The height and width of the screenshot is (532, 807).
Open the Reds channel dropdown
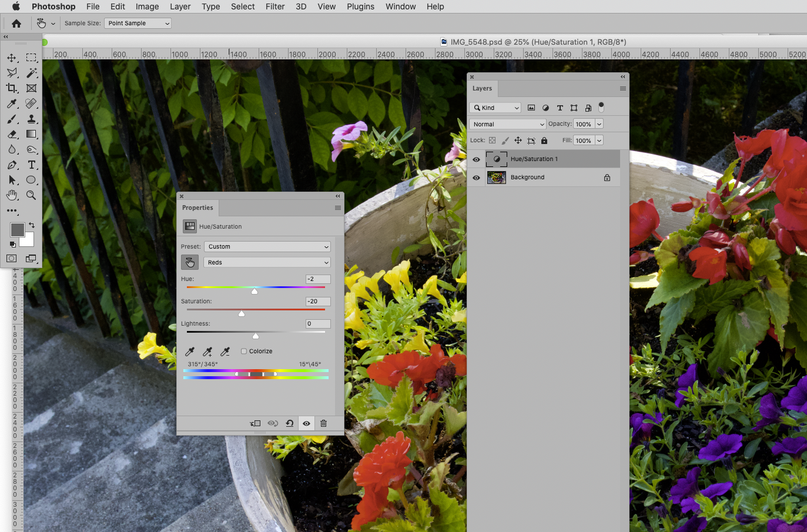tap(267, 262)
